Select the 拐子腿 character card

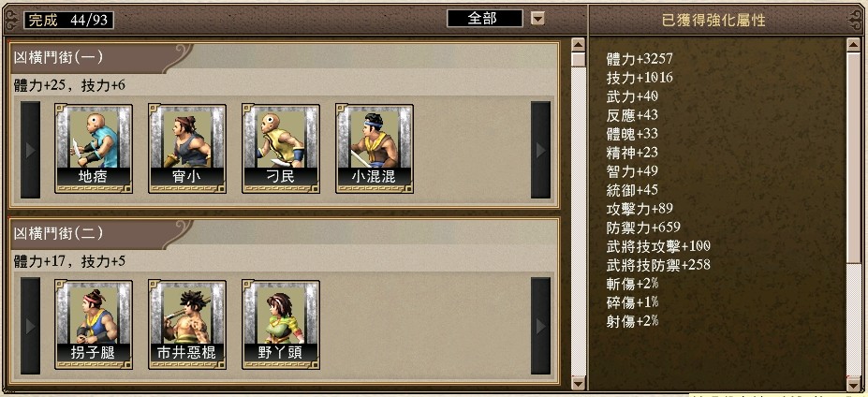click(x=94, y=325)
